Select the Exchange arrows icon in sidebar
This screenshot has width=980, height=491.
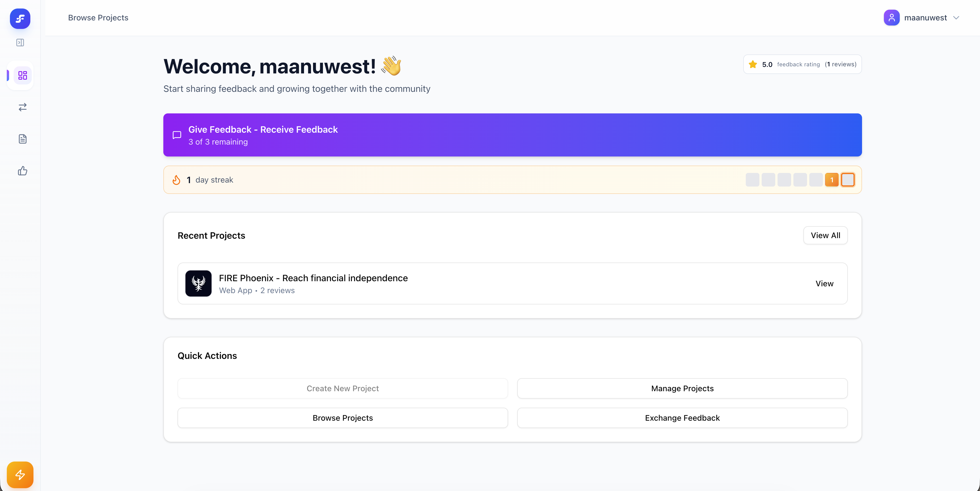(x=22, y=107)
